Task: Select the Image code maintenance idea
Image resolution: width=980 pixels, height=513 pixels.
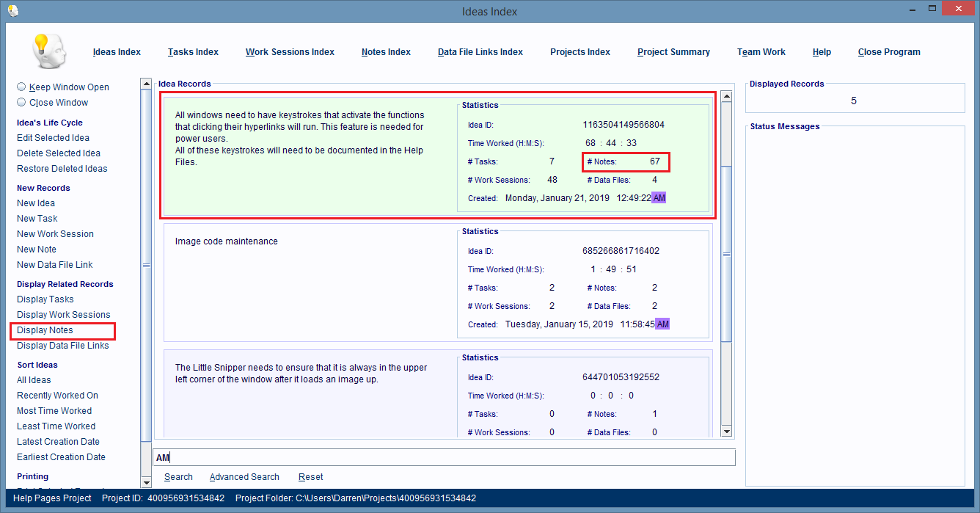Action: point(227,241)
